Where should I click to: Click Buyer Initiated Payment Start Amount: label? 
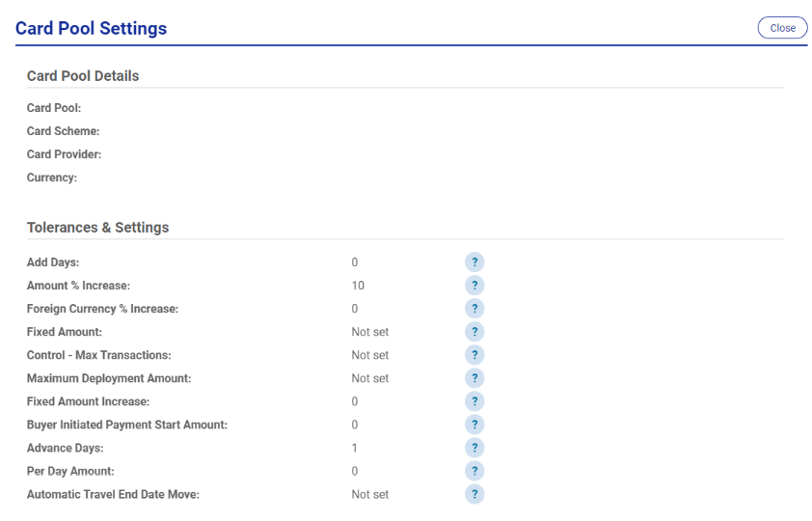(x=127, y=425)
